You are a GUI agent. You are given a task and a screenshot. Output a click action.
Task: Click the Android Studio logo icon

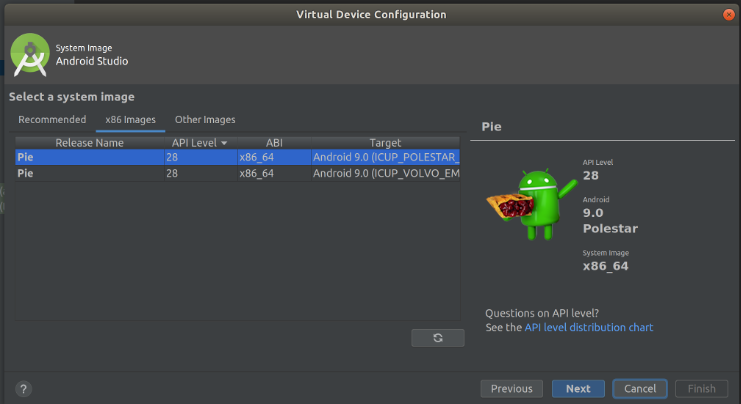(x=30, y=55)
